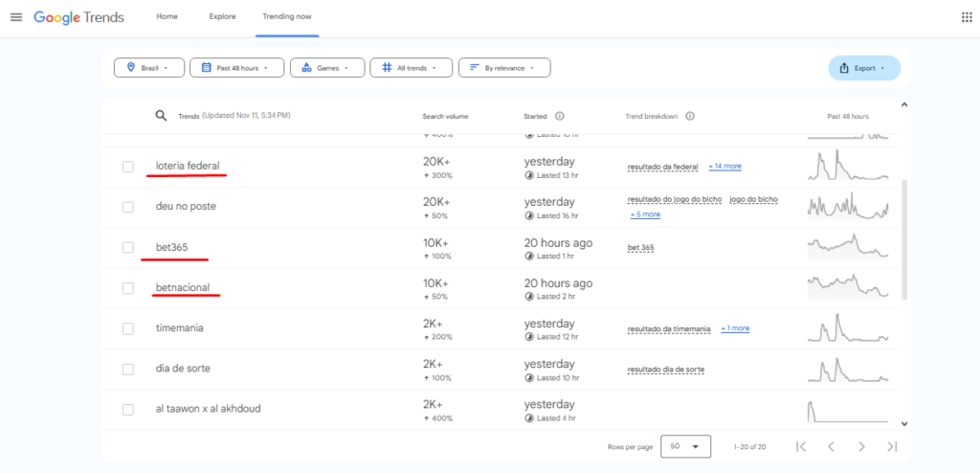Go to the last page of results
The height and width of the screenshot is (473, 980).
pyautogui.click(x=892, y=446)
